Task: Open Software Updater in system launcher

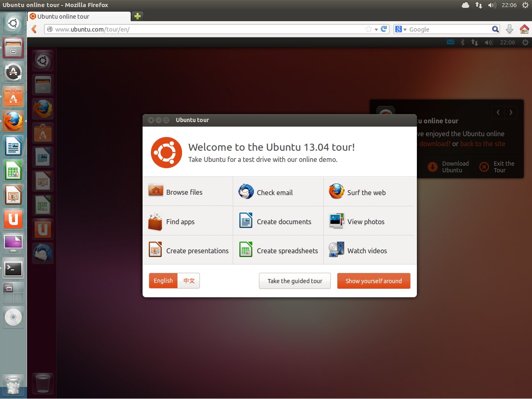Action: tap(13, 72)
